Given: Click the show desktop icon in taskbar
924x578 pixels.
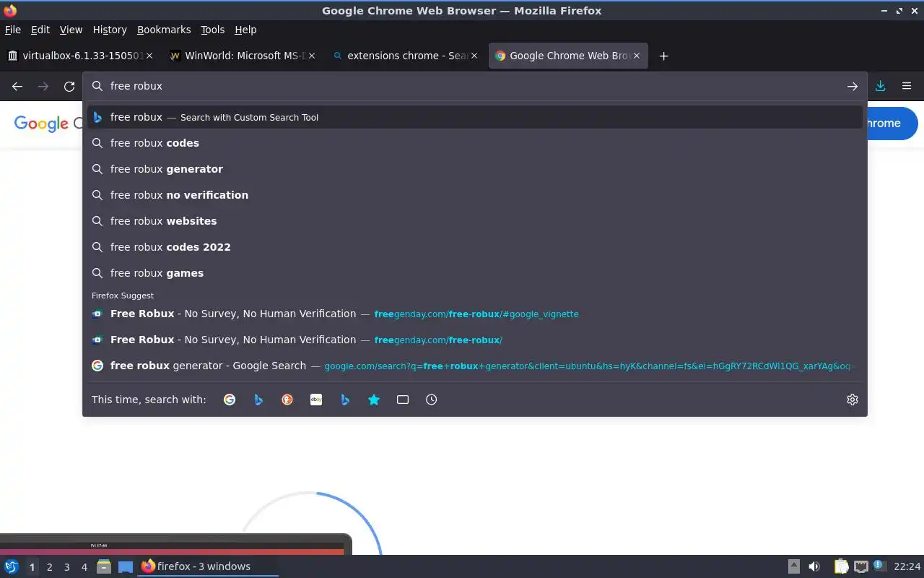Looking at the screenshot, I should tap(126, 566).
